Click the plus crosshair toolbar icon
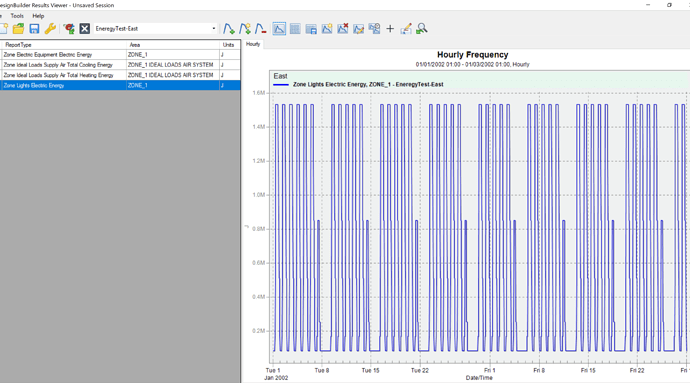 [390, 29]
